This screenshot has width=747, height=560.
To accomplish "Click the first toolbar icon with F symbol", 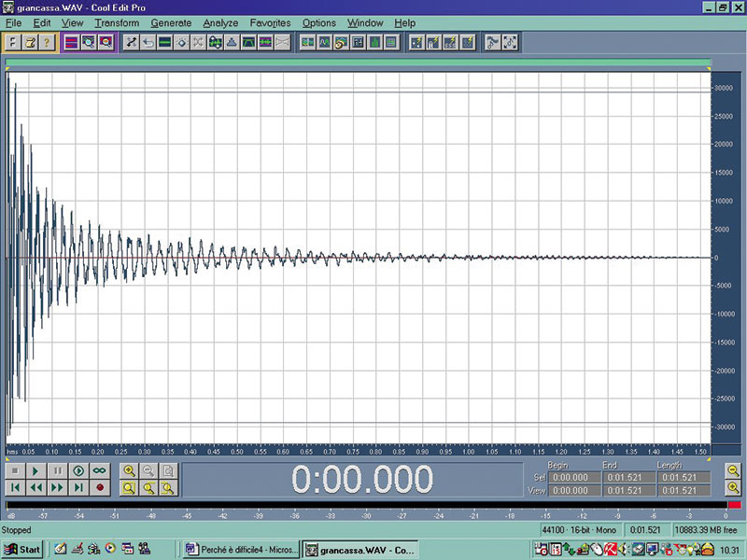I will tap(13, 43).
